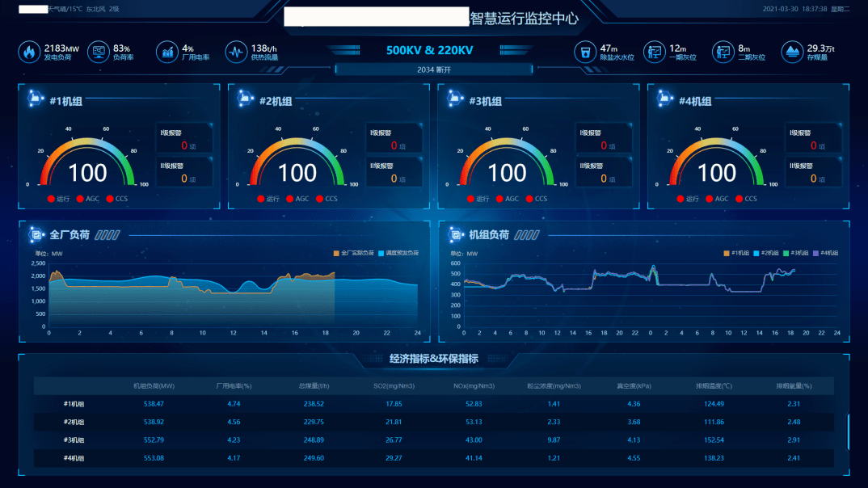
Task: Click II级报警 count in #3机组 panel
Action: tap(604, 179)
